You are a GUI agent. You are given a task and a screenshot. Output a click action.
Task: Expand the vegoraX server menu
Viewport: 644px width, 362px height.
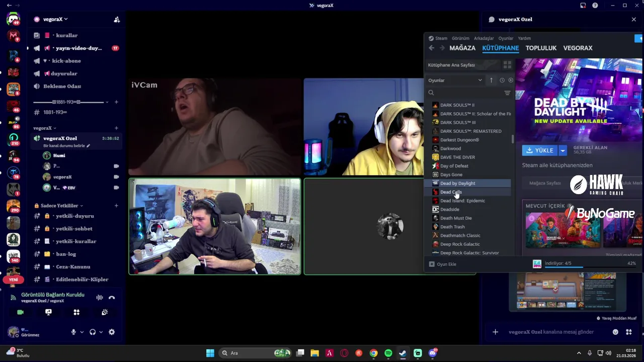coord(55,19)
